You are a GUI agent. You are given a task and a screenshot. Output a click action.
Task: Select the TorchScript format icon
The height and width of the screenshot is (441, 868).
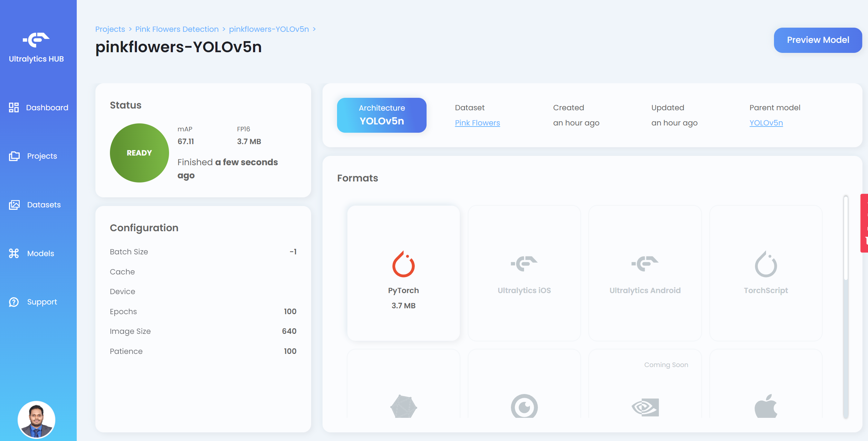pyautogui.click(x=766, y=264)
